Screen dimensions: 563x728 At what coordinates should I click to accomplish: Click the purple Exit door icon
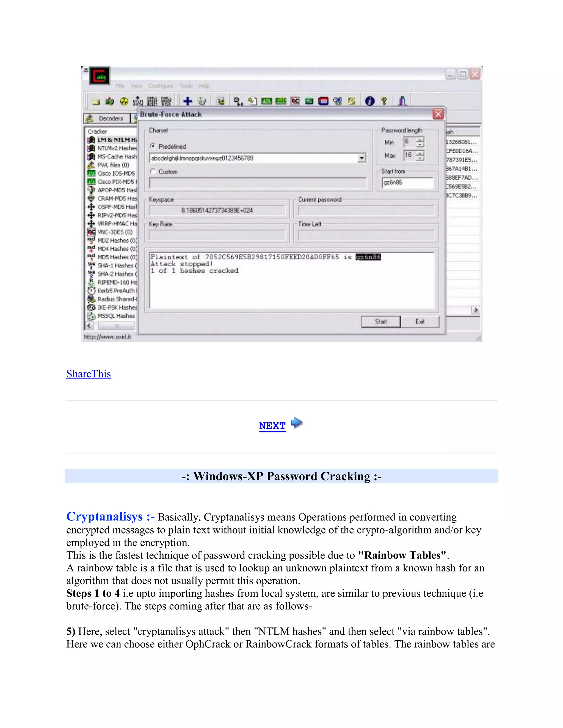pyautogui.click(x=402, y=101)
